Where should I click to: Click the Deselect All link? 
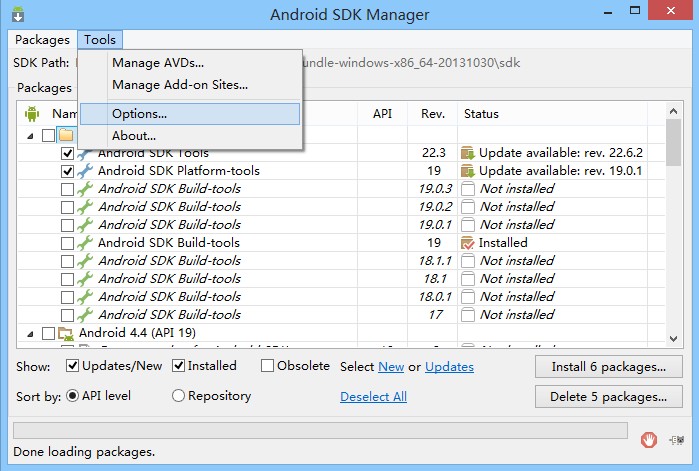click(x=373, y=397)
